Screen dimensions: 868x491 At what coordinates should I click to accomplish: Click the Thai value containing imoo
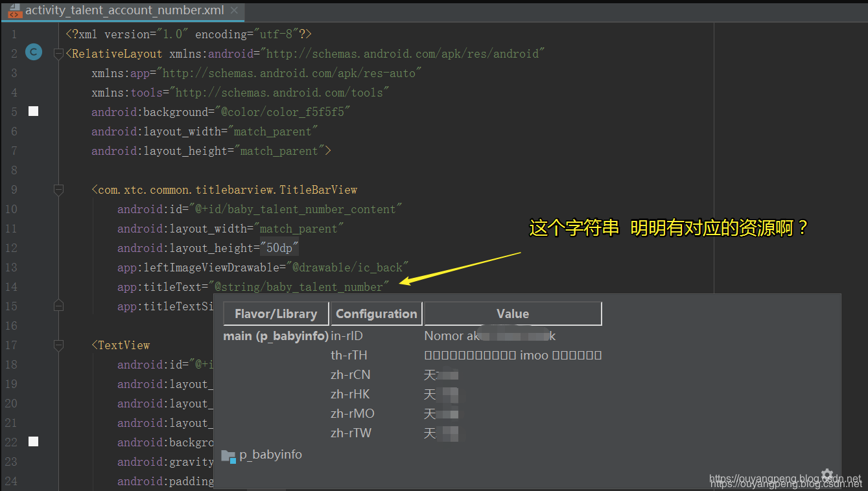[513, 355]
